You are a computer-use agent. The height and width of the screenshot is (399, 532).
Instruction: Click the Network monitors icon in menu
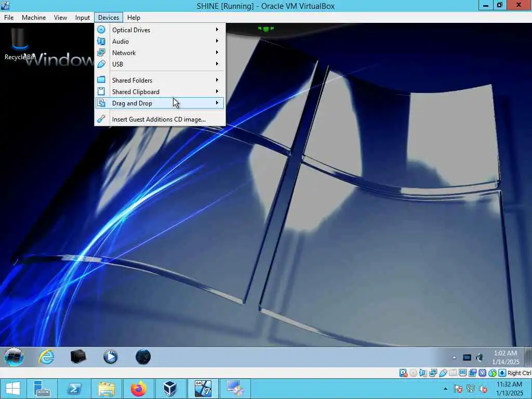(101, 52)
